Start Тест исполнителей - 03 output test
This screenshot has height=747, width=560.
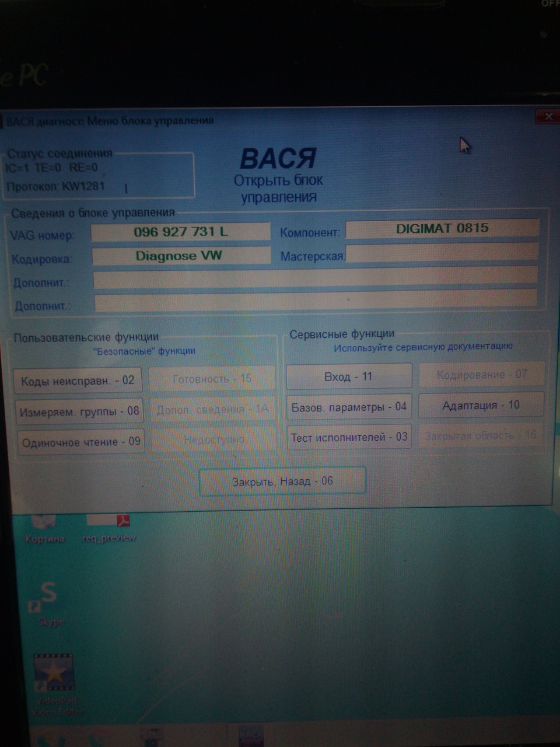[349, 437]
